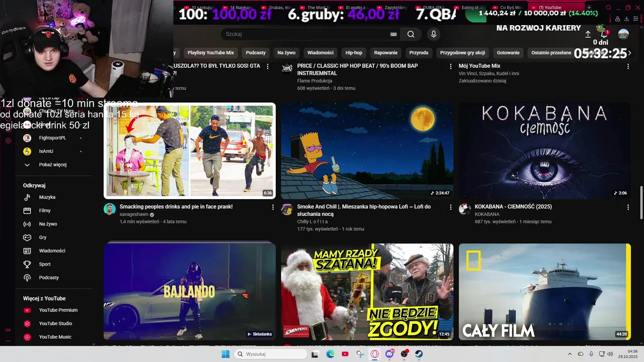
Task: Expand 'Pokaż więcej' subscriptions list
Action: [53, 164]
